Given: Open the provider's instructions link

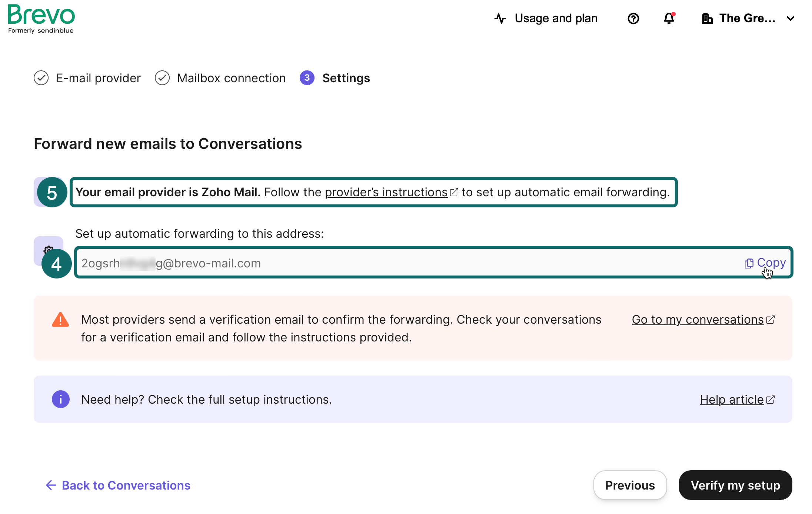Looking at the screenshot, I should coord(386,192).
